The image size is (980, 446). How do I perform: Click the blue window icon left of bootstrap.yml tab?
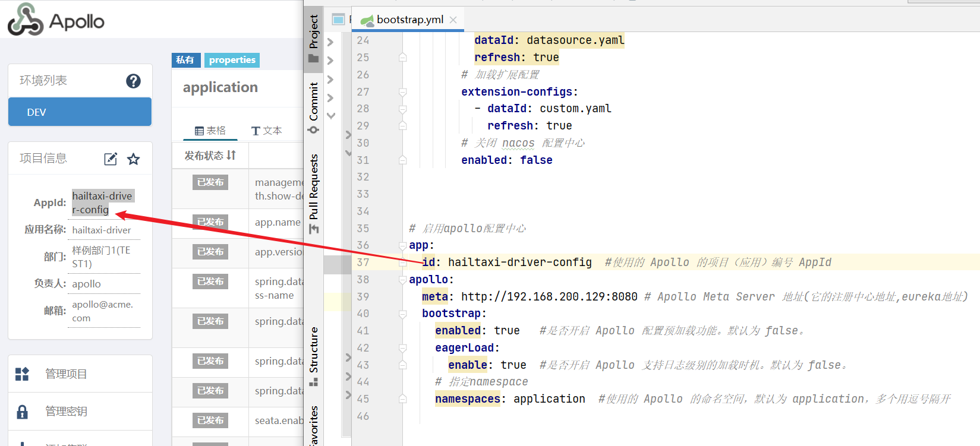(x=338, y=20)
